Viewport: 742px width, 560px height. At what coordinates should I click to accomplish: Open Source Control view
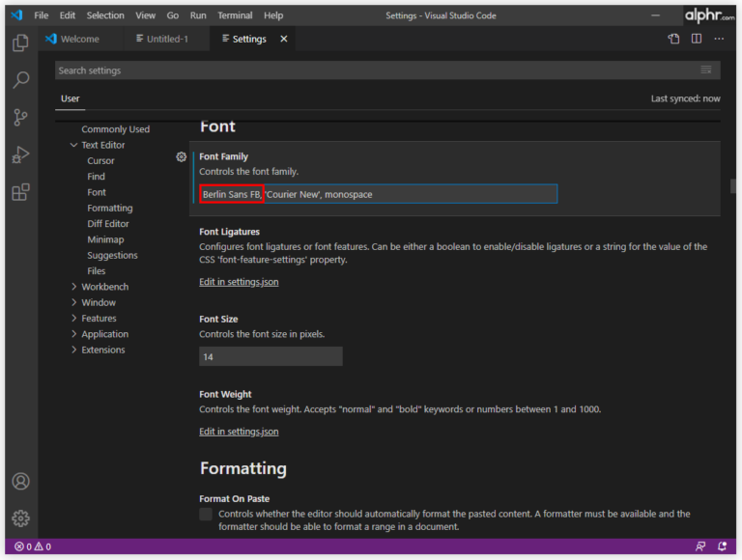[20, 118]
